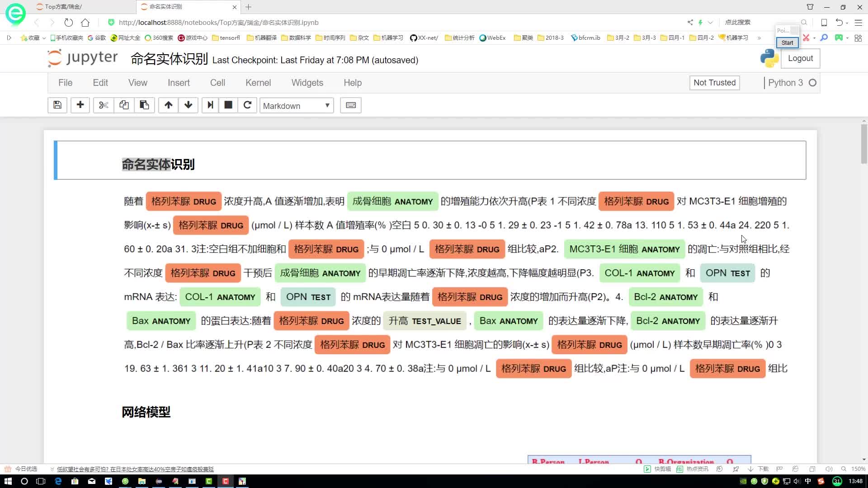Open the Help menu
Screen dimensions: 868x488
[x=353, y=83]
